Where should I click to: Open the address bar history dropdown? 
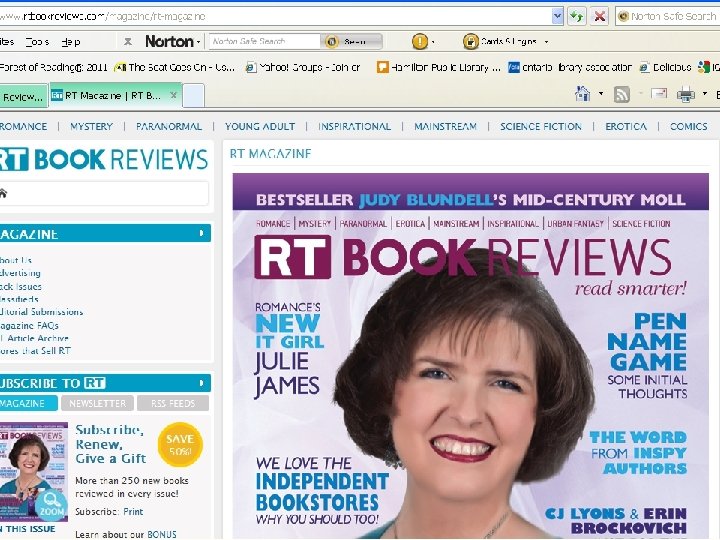click(557, 17)
